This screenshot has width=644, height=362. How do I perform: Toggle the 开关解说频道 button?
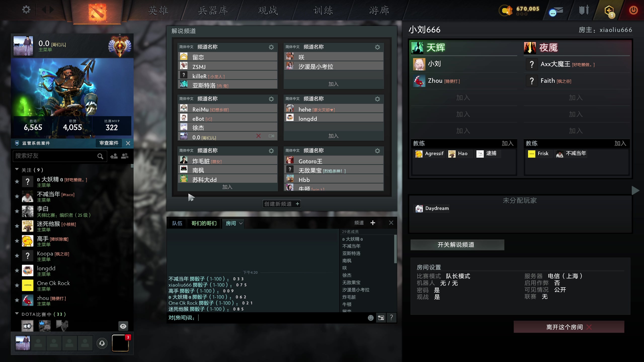tap(457, 245)
